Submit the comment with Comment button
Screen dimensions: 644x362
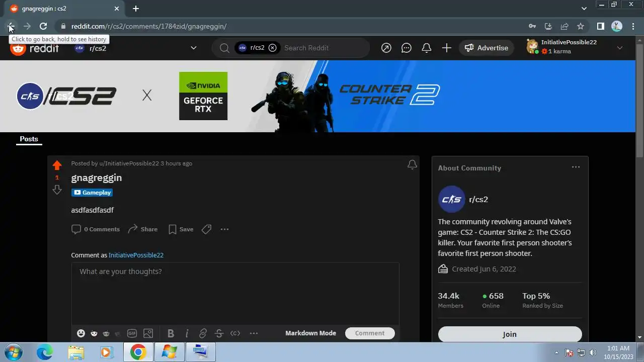pyautogui.click(x=370, y=333)
